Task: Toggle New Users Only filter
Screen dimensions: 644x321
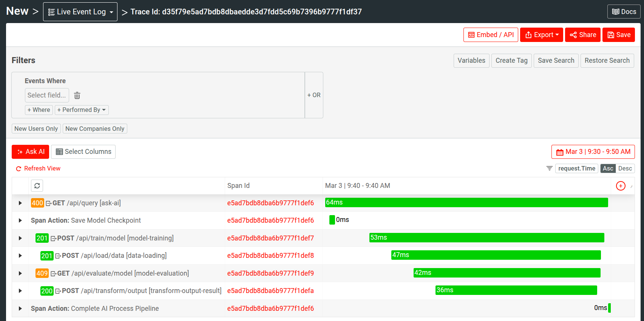Action: 36,129
